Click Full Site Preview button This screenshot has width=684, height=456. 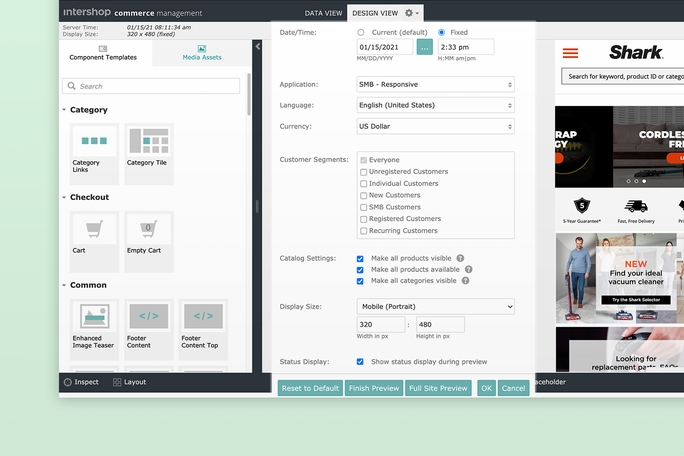tap(438, 388)
